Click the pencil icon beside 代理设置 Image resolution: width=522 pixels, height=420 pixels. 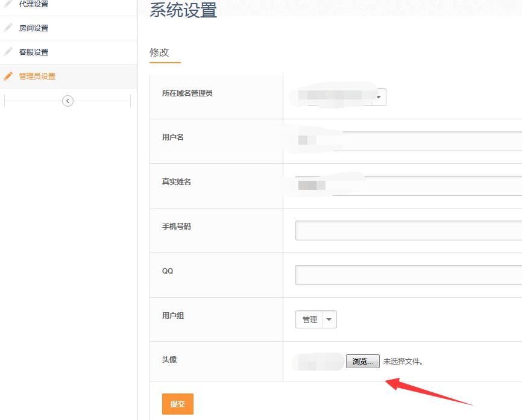coord(8,4)
